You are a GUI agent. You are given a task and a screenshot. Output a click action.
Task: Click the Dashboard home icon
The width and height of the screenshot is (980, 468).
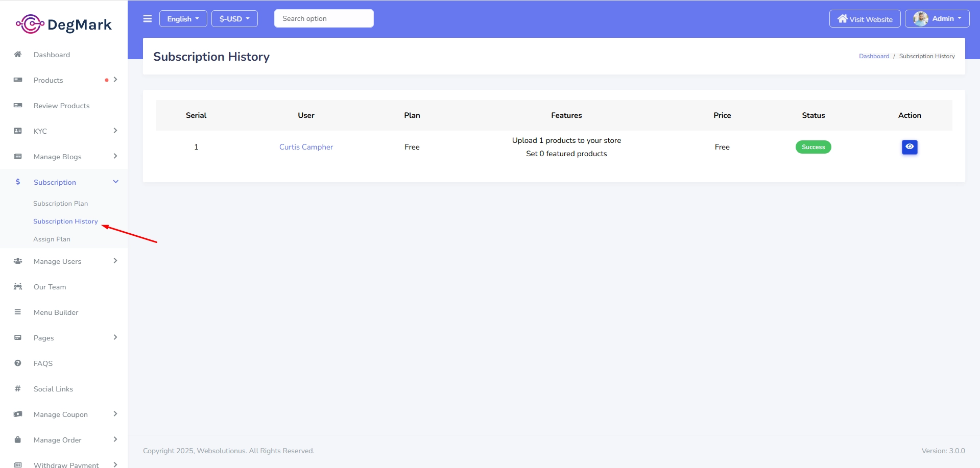pyautogui.click(x=18, y=55)
